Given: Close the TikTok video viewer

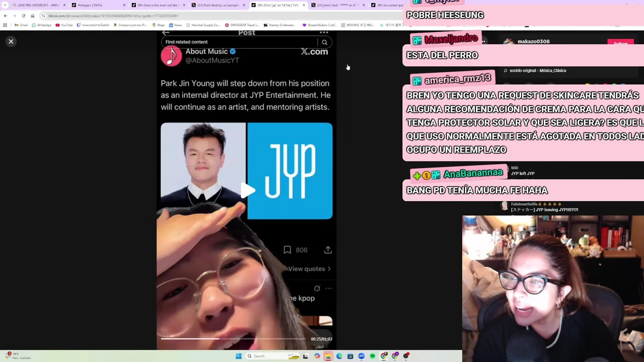Looking at the screenshot, I should [11, 41].
